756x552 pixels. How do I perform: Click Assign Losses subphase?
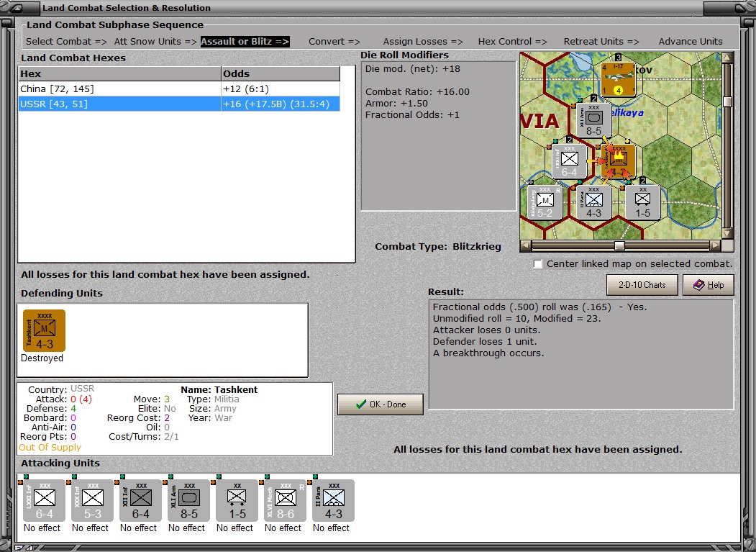coord(423,42)
